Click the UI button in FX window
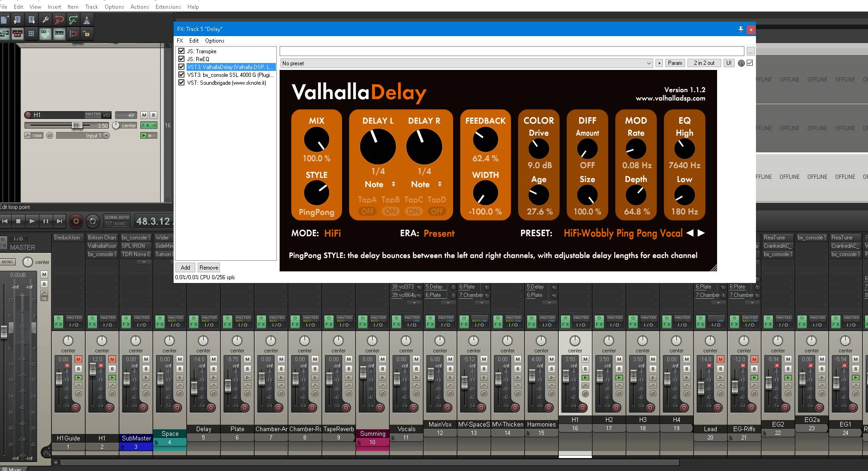 tap(729, 63)
